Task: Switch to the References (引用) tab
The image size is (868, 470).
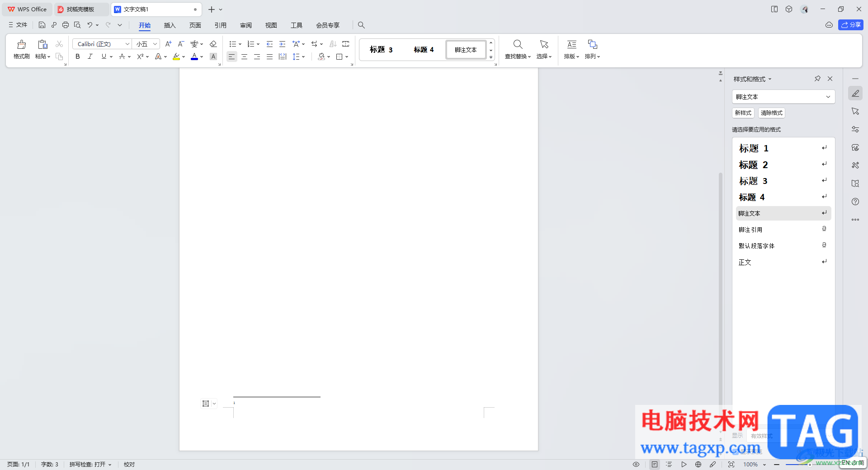Action: tap(220, 25)
